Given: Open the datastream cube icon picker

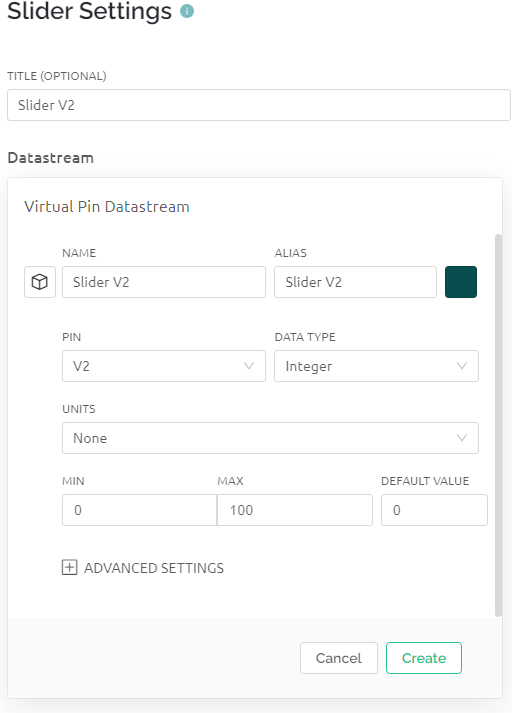Looking at the screenshot, I should tap(40, 282).
